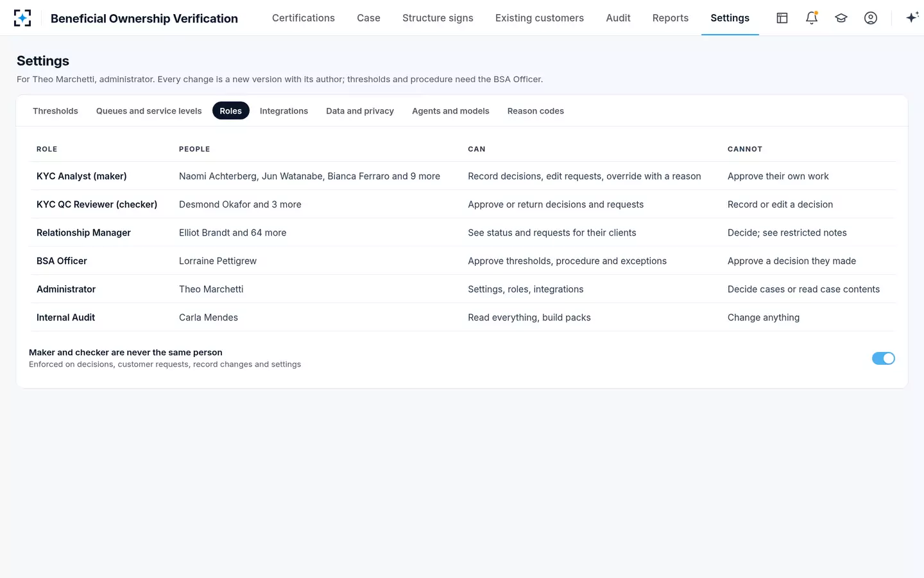Image resolution: width=924 pixels, height=578 pixels.
Task: Go to the Certifications tab
Action: (x=304, y=18)
